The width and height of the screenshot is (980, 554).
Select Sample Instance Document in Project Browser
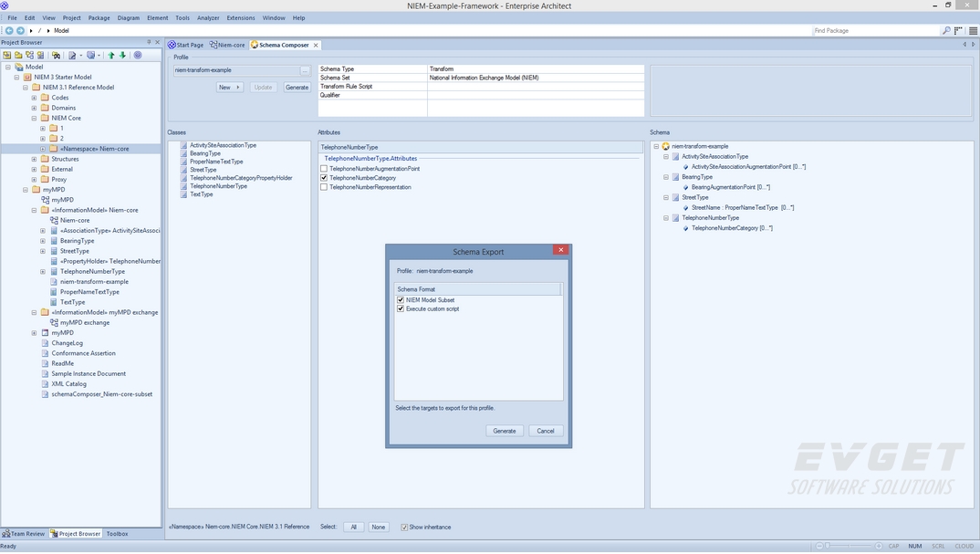pyautogui.click(x=89, y=373)
